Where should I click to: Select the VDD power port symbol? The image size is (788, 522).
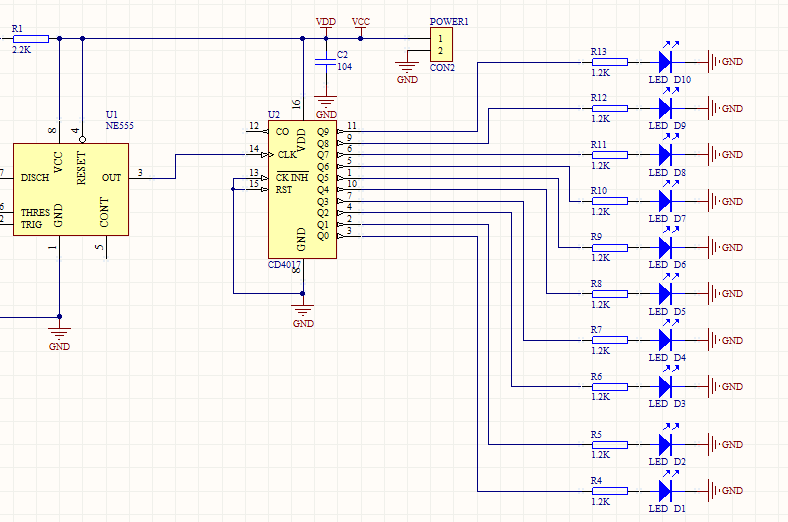(326, 27)
